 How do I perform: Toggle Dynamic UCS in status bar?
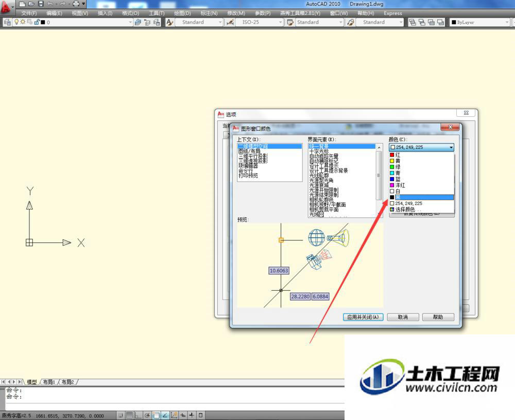(174, 415)
